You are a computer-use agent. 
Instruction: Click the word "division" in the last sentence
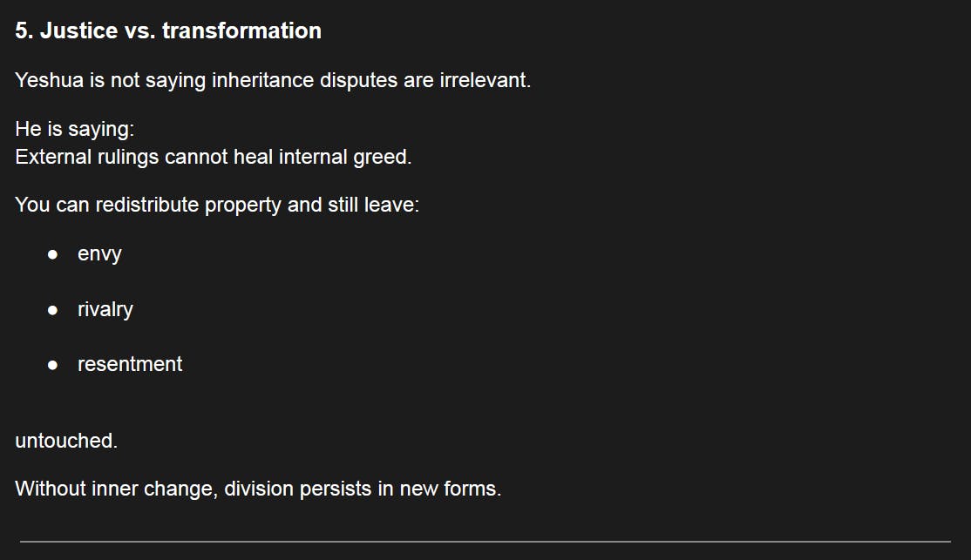[259, 489]
